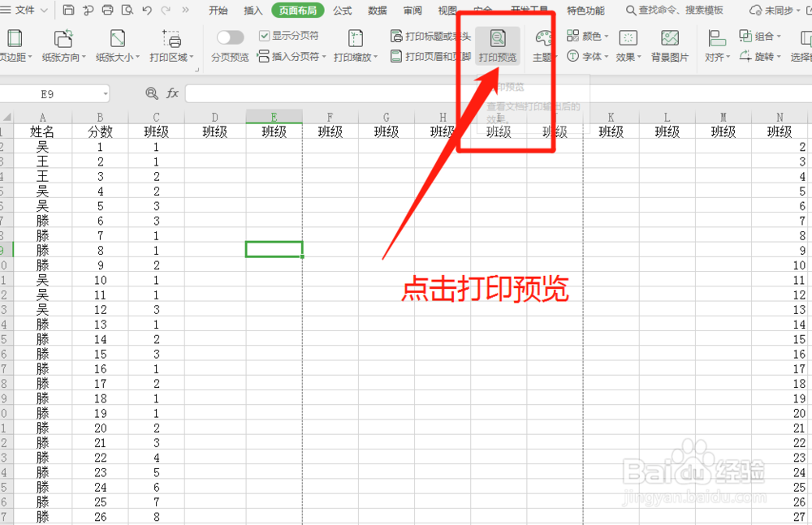Click 打印页眉和页脚 button
812x525 pixels.
(431, 56)
